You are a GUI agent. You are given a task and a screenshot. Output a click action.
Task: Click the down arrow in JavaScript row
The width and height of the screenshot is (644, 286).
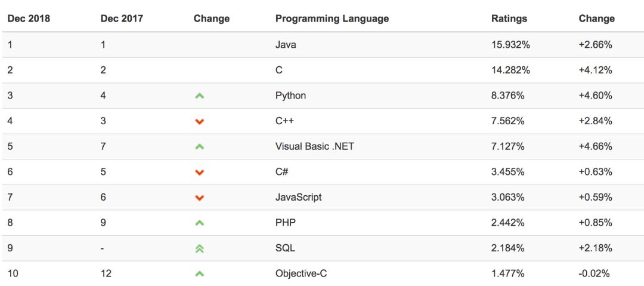pos(200,198)
